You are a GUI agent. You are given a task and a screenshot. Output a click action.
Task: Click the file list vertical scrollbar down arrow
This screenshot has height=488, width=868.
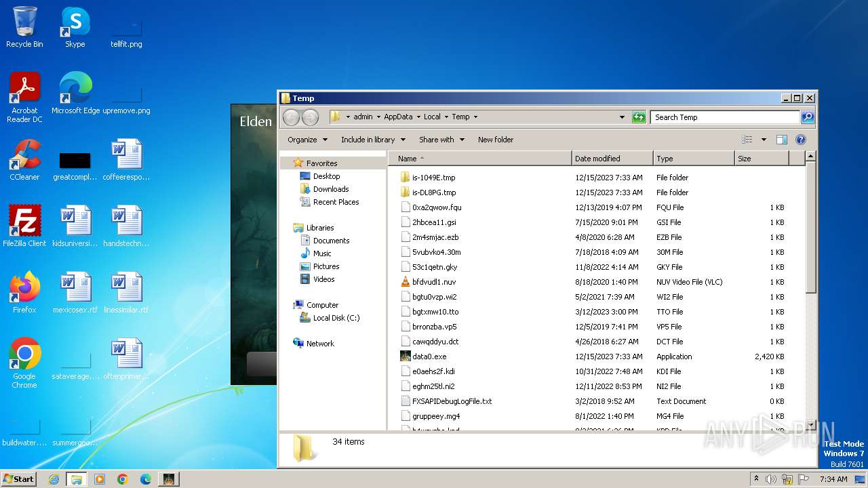pyautogui.click(x=810, y=425)
